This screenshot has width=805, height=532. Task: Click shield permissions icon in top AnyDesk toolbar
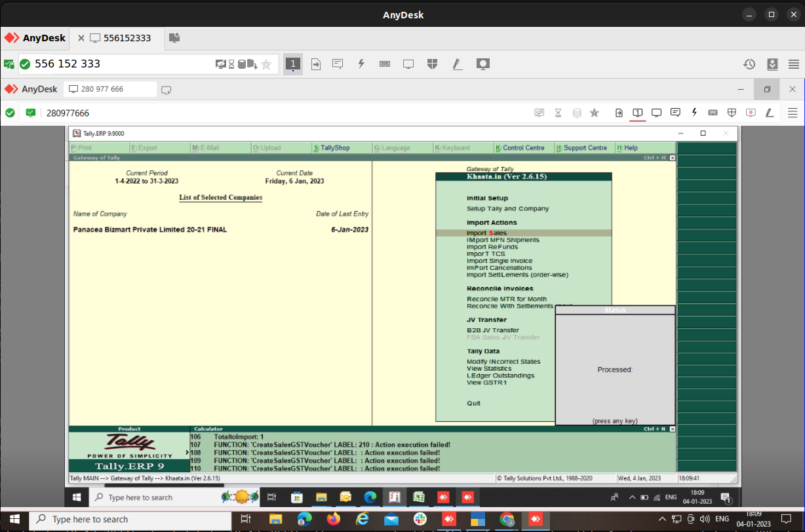click(432, 64)
